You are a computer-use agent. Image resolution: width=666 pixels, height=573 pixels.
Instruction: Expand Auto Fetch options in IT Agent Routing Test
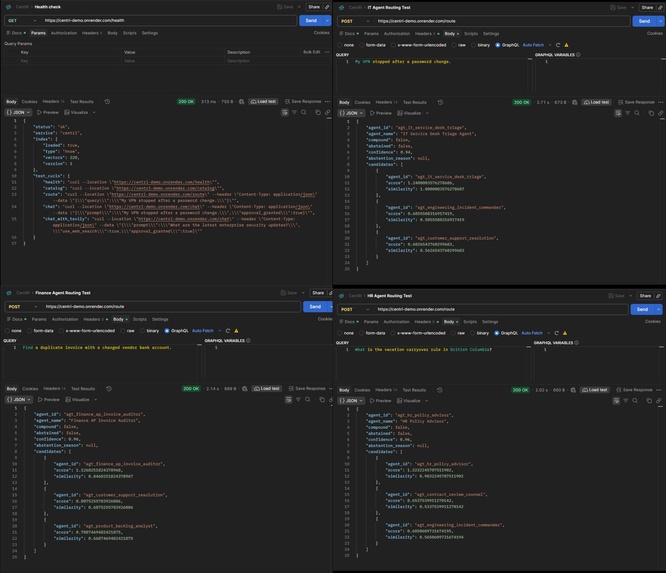click(x=550, y=45)
